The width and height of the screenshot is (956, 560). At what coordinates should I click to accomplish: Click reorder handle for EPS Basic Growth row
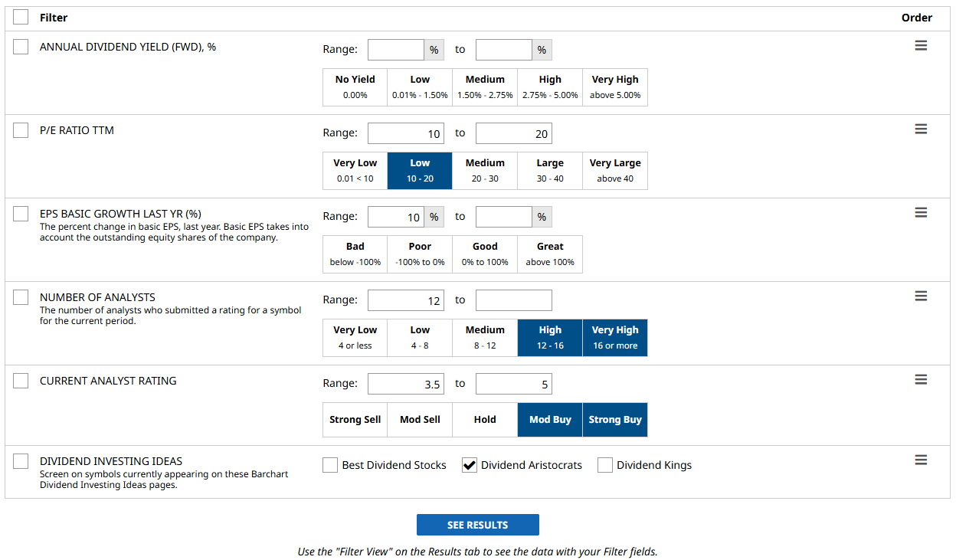921,213
